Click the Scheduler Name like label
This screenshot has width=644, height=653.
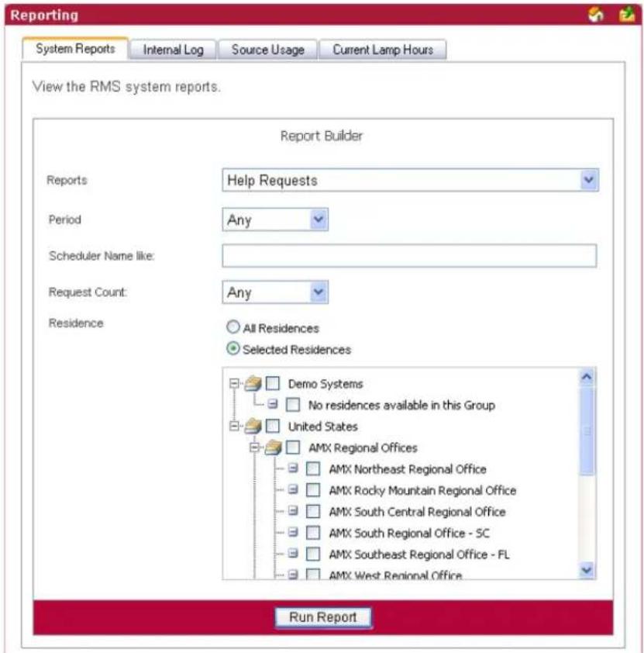click(x=102, y=255)
